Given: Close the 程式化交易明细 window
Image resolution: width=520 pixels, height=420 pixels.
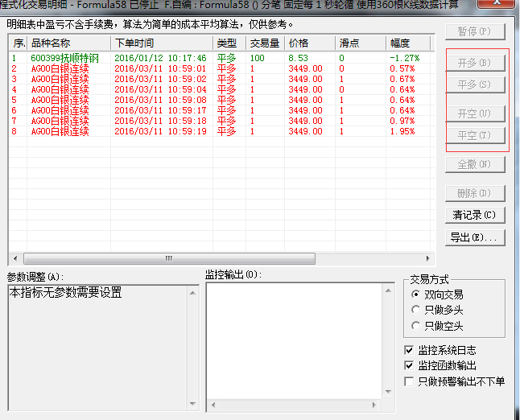Looking at the screenshot, I should (497, 2).
